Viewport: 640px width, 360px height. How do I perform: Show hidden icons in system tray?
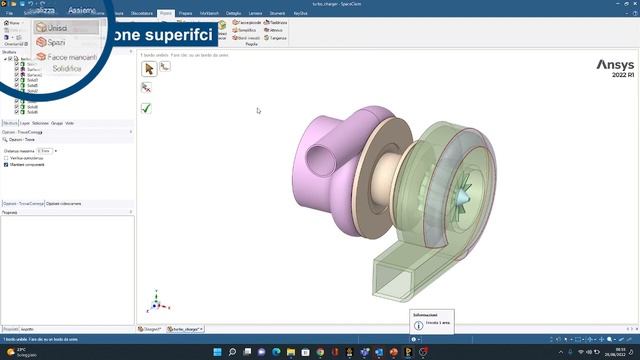tap(561, 352)
